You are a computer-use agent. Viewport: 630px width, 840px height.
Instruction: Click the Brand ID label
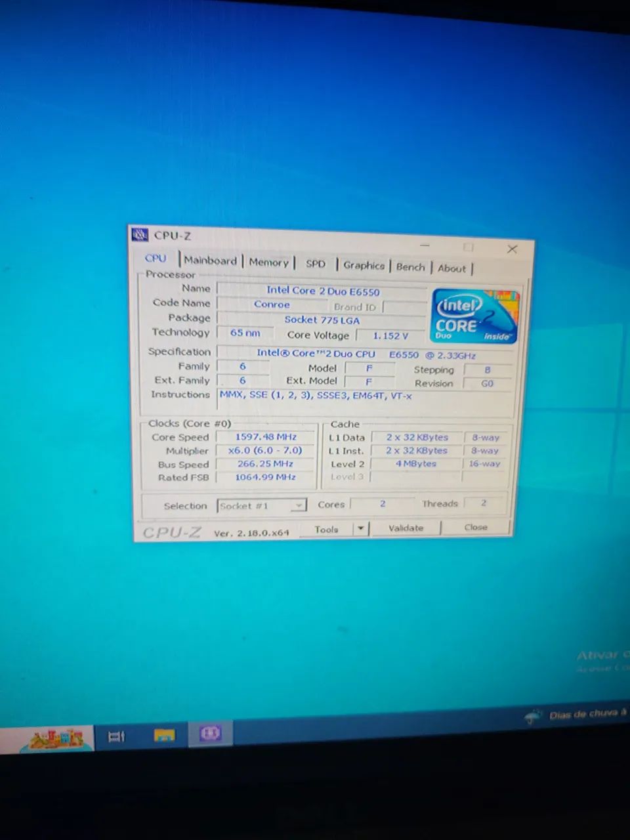354,307
